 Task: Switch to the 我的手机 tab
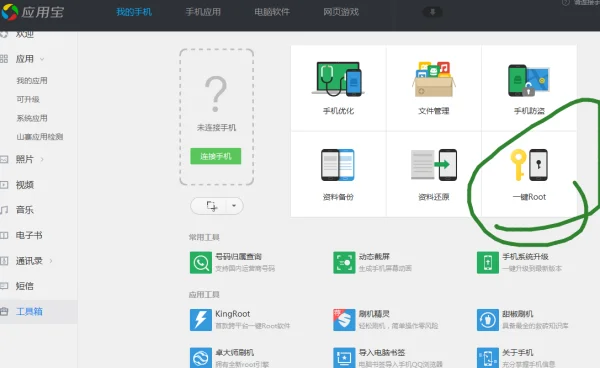[x=134, y=12]
